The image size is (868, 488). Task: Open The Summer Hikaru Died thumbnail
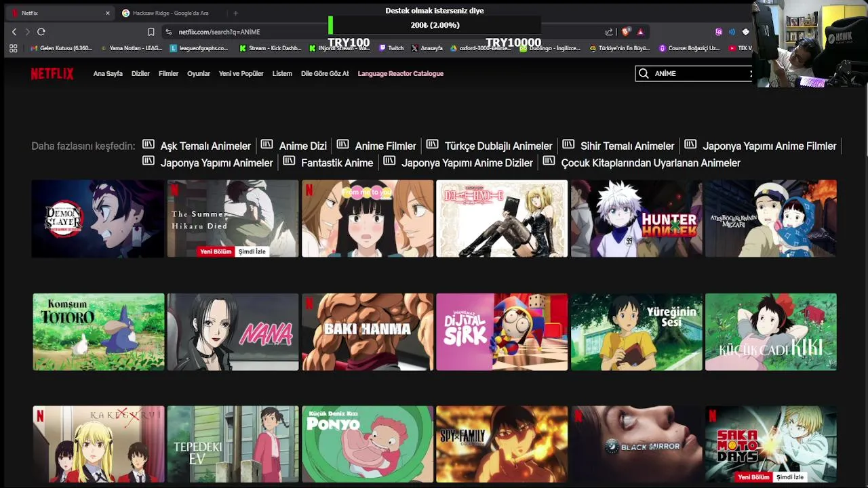tap(233, 218)
